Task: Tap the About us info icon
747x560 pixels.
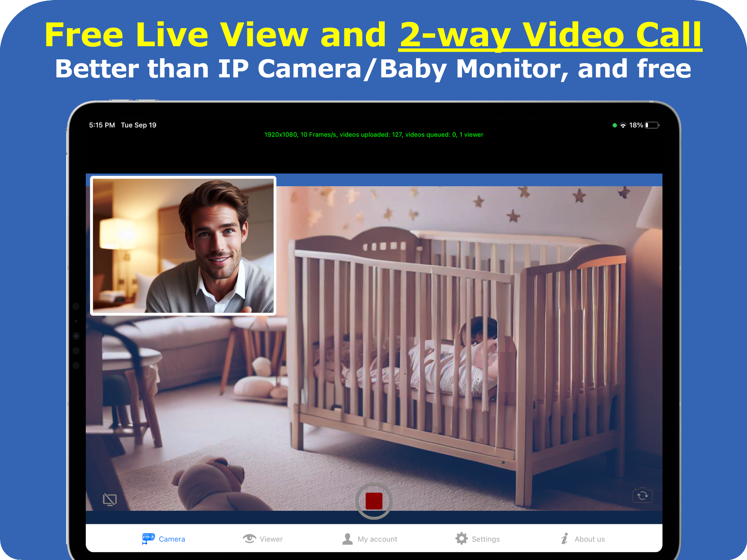Action: 564,539
